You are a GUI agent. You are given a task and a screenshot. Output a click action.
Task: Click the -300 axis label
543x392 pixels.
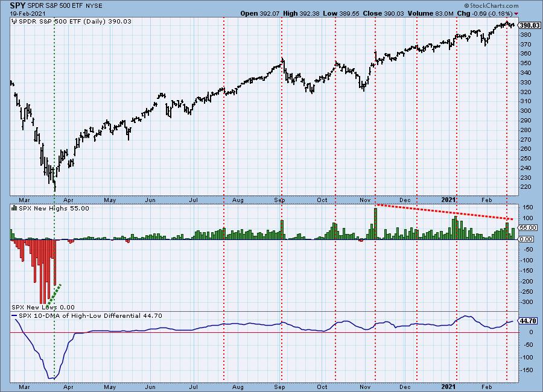[x=528, y=302]
